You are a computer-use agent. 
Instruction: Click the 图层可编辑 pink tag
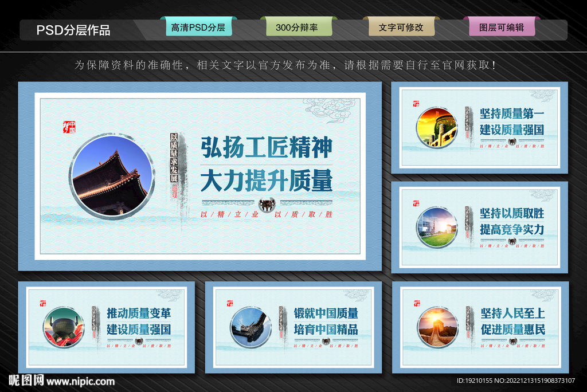coord(502,27)
